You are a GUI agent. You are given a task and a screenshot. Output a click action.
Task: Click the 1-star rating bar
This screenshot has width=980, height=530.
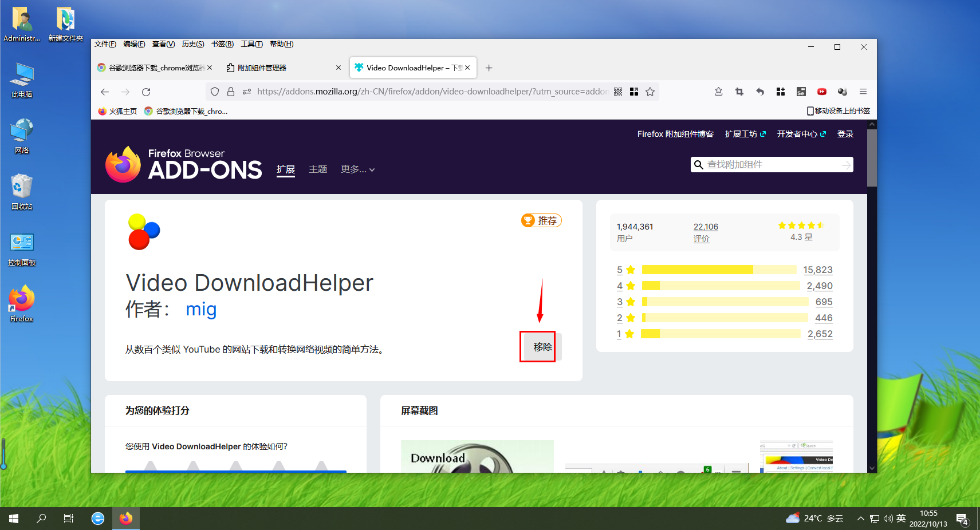coord(721,334)
